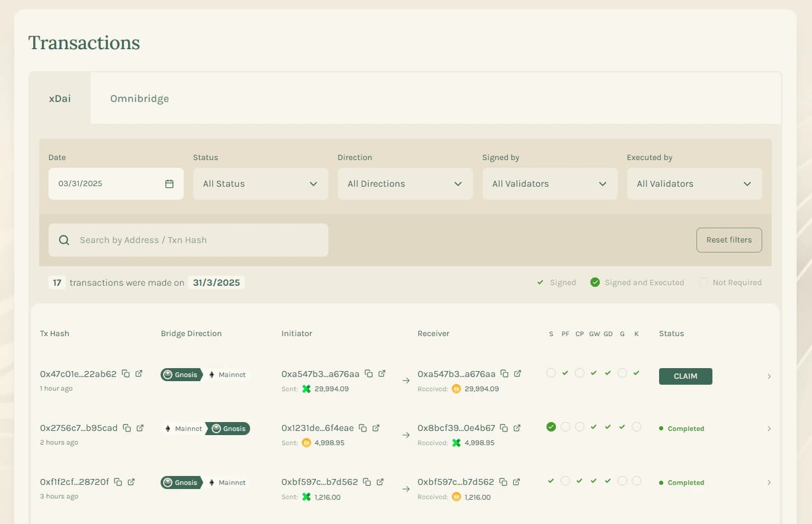Switch to the Omnibridge tab
The width and height of the screenshot is (812, 524).
click(139, 98)
